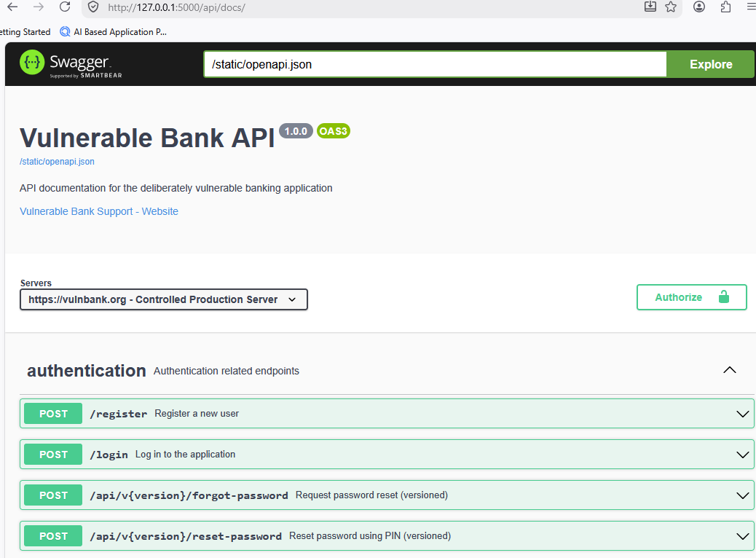Click the POST badge of /register
Viewport: 756px width, 558px height.
point(53,414)
